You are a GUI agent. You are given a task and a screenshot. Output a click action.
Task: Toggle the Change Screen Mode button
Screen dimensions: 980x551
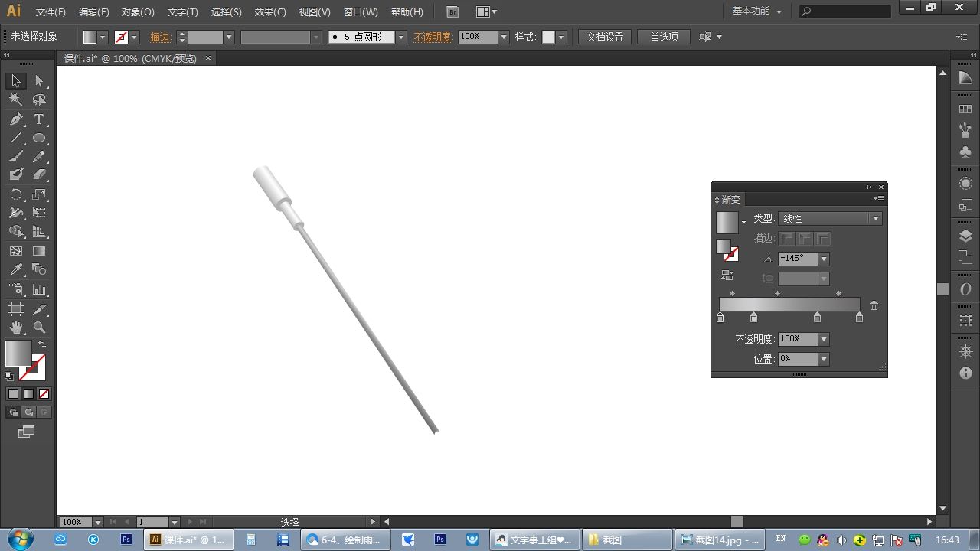(26, 432)
